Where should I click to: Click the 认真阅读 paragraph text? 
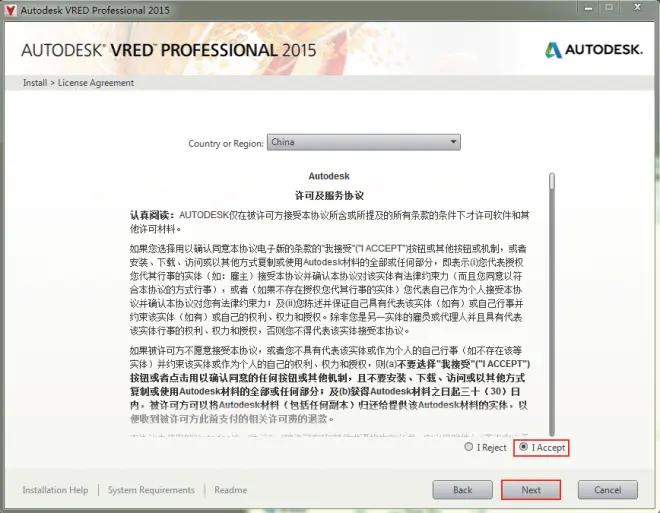pos(330,222)
